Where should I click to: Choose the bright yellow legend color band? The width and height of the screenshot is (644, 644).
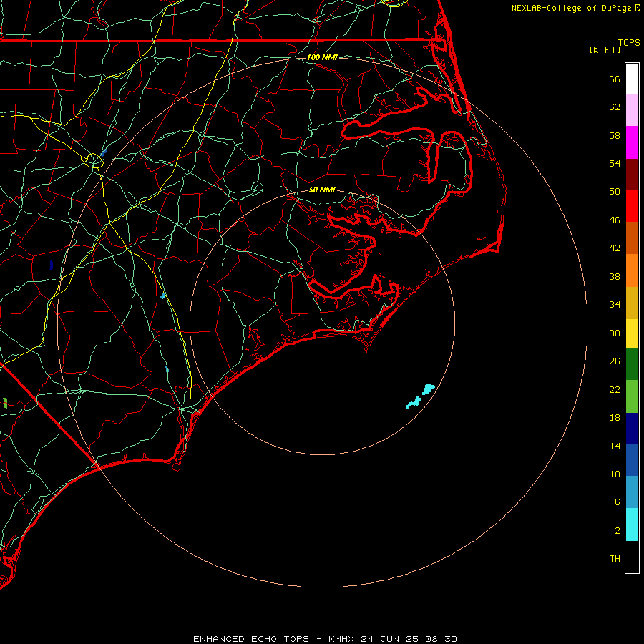632,333
